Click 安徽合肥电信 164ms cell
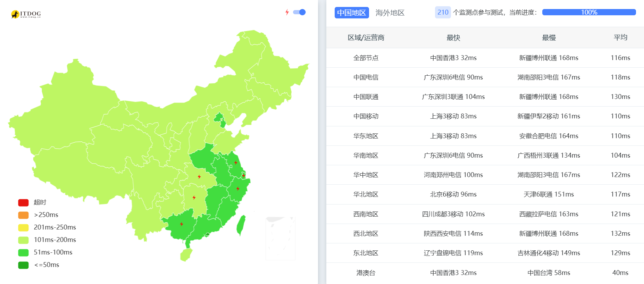The width and height of the screenshot is (644, 284). pos(549,136)
